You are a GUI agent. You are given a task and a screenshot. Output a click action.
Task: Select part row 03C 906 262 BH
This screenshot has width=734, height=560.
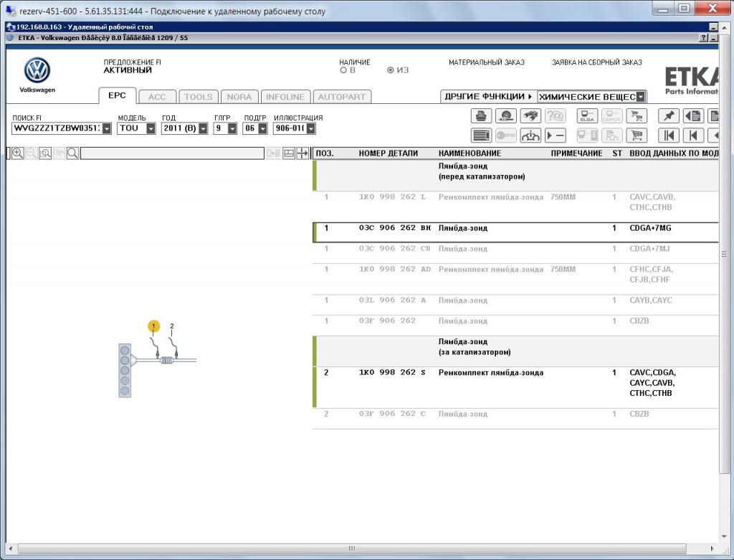(515, 233)
